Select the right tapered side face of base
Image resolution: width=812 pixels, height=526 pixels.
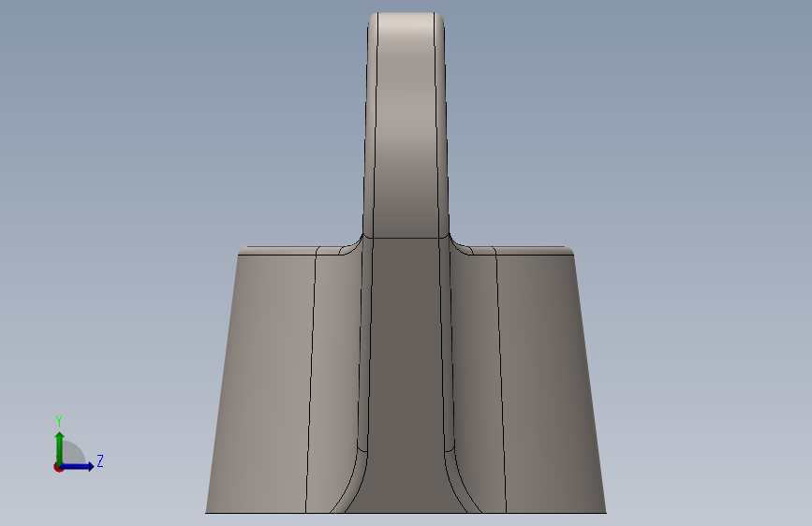(549, 383)
